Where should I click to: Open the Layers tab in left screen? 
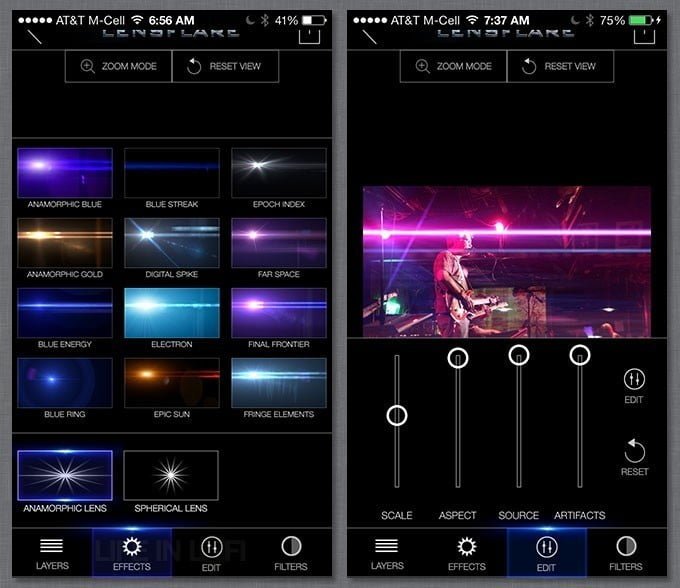52,553
